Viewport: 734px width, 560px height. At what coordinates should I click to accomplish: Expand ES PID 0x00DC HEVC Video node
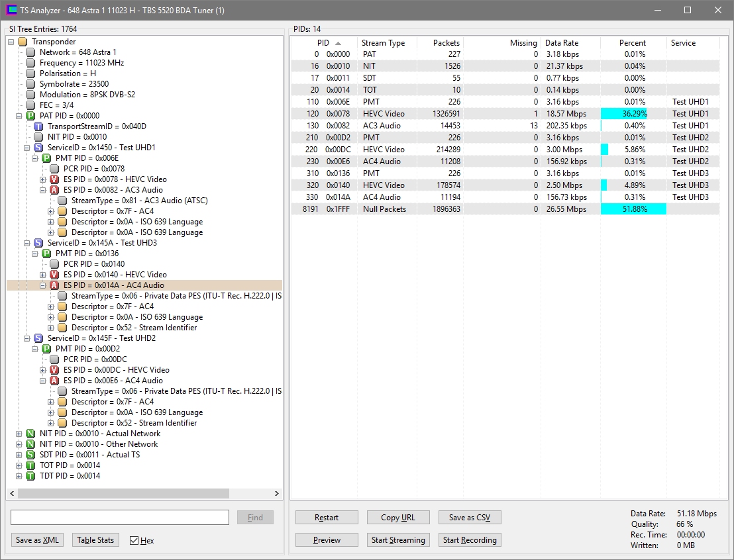pyautogui.click(x=42, y=370)
